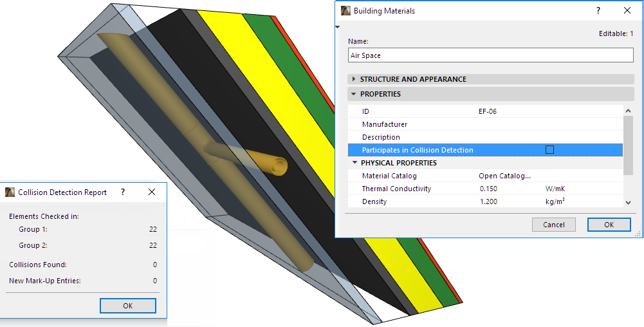Click the Collisions Found label
Image resolution: width=644 pixels, height=327 pixels.
[38, 265]
